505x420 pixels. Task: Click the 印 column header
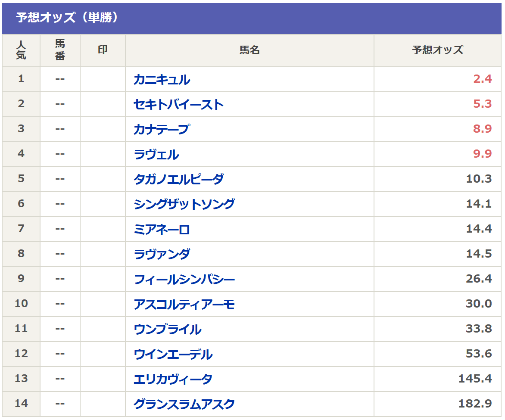(x=103, y=50)
